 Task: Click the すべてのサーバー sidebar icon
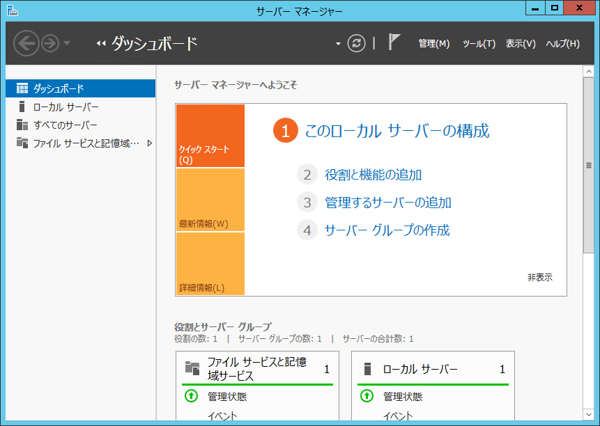[22, 125]
